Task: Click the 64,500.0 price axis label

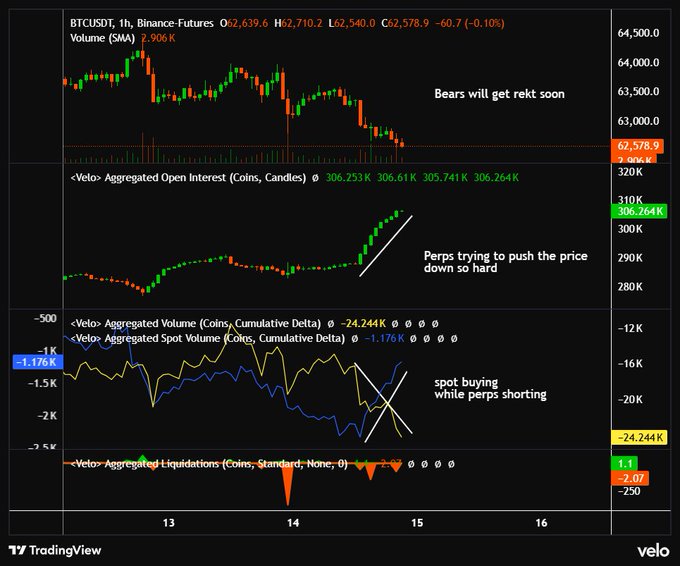Action: (638, 33)
